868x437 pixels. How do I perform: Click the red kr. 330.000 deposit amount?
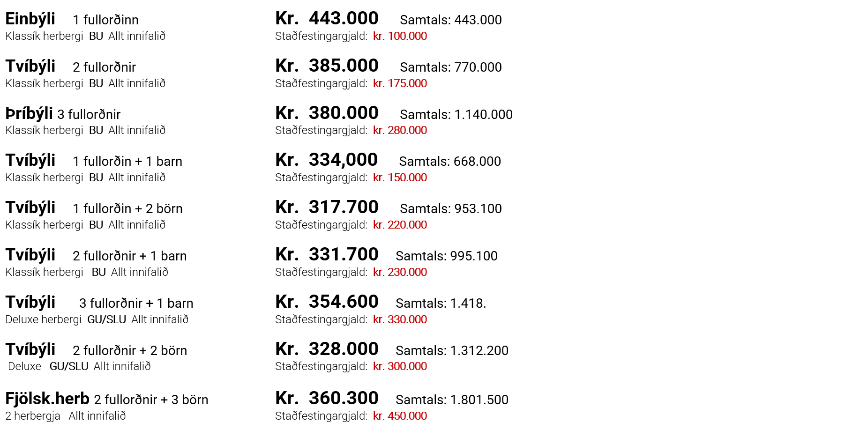coord(400,319)
